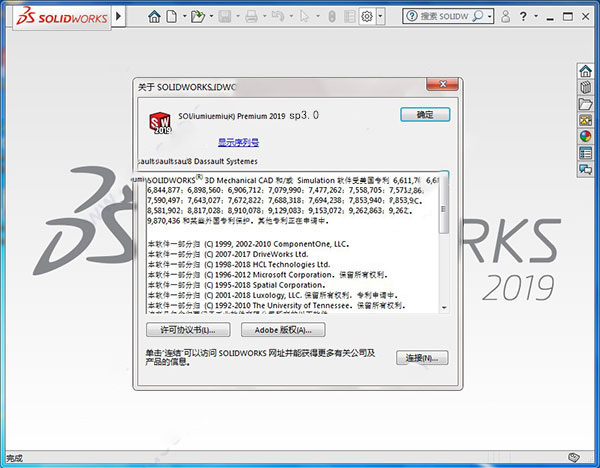Open Appearances color ball tab in task pane
This screenshot has height=468, width=600.
585,136
